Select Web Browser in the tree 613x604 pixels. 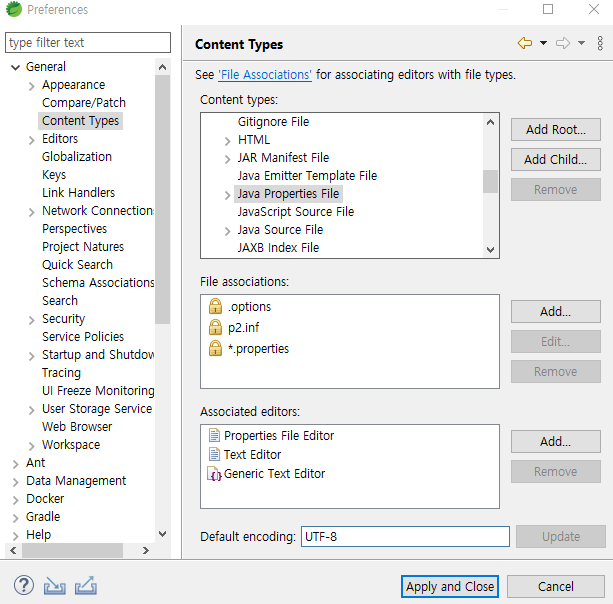tap(77, 427)
